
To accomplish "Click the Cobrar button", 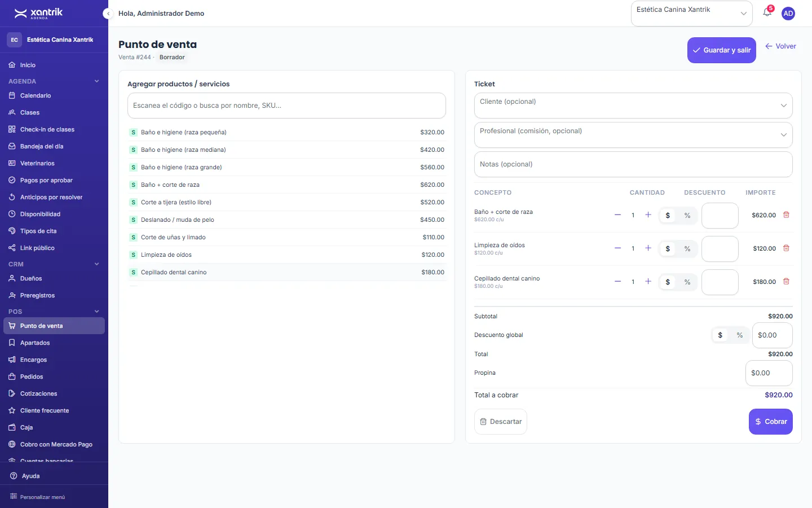I will (x=771, y=422).
